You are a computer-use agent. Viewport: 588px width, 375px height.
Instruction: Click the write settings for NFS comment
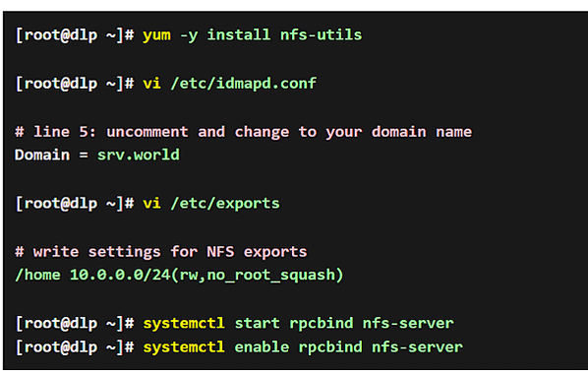click(x=161, y=252)
